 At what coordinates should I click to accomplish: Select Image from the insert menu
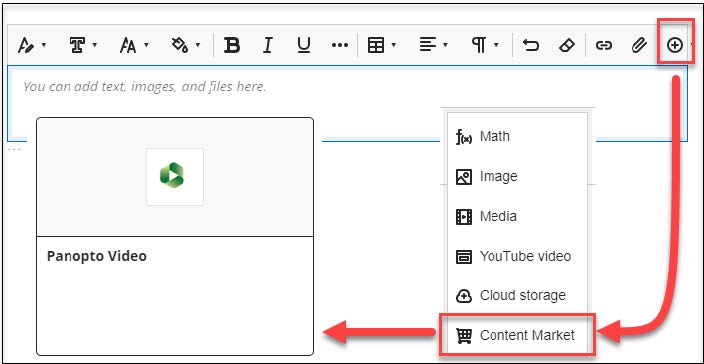[517, 176]
